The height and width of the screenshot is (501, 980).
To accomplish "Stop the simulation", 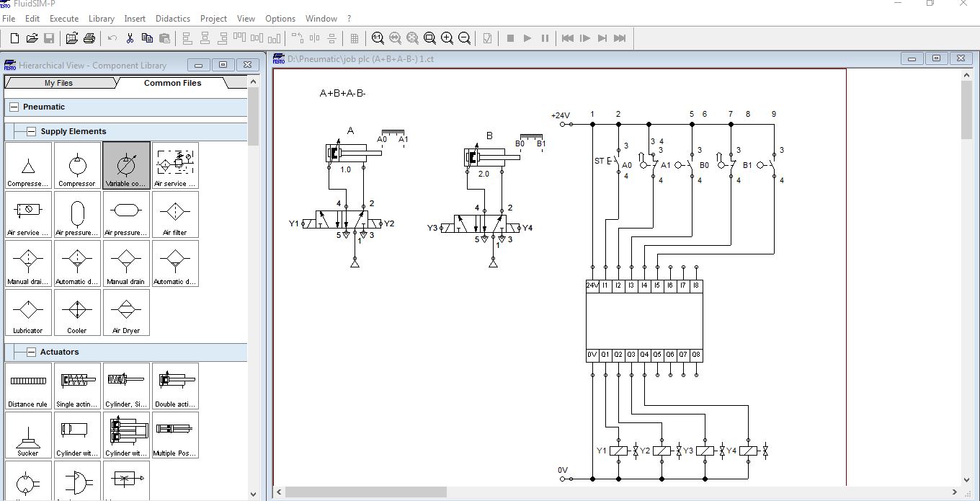I will click(510, 38).
